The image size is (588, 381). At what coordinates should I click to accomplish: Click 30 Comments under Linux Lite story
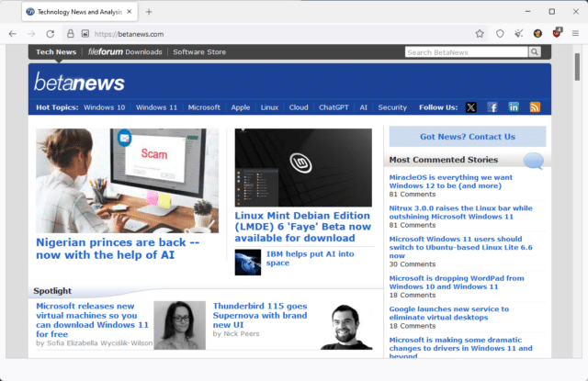(413, 264)
